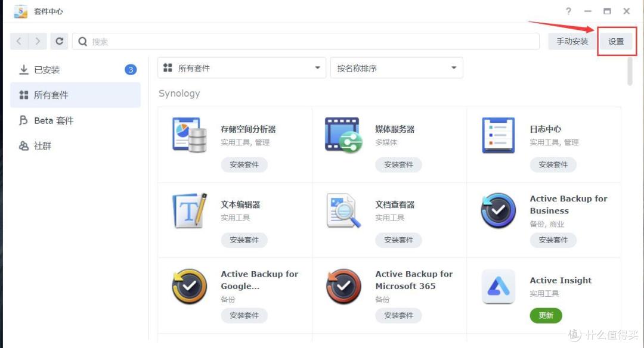Install Active Backup for Business package
This screenshot has height=348, width=644.
553,240
